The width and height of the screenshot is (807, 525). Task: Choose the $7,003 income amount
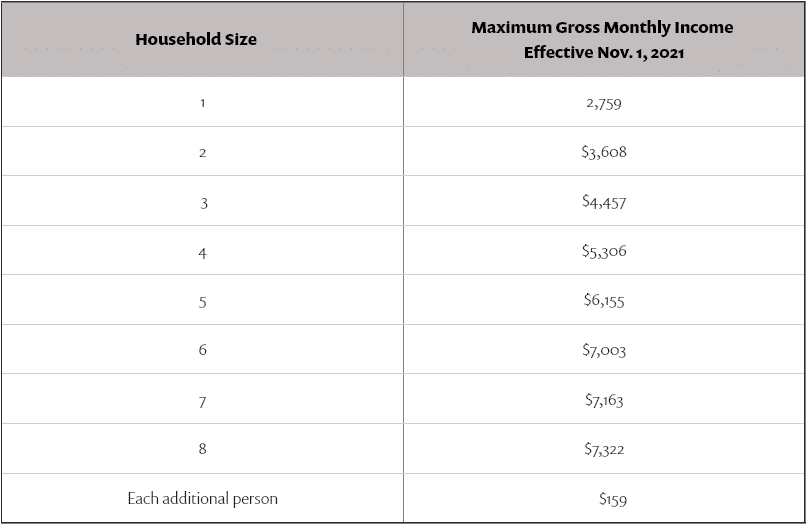604,350
